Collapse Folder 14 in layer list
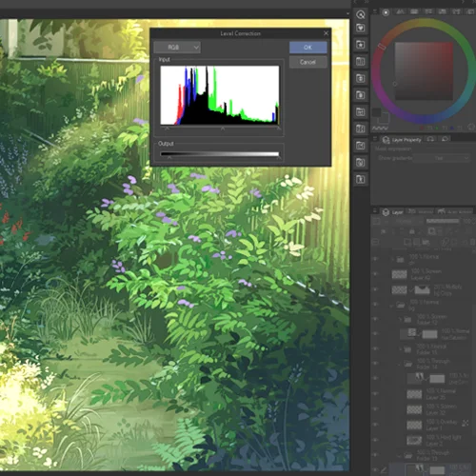This screenshot has width=476, height=476. tap(400, 364)
